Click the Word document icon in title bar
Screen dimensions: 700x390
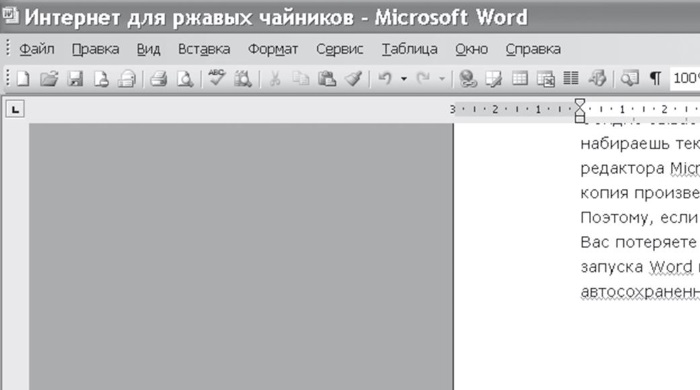10,17
